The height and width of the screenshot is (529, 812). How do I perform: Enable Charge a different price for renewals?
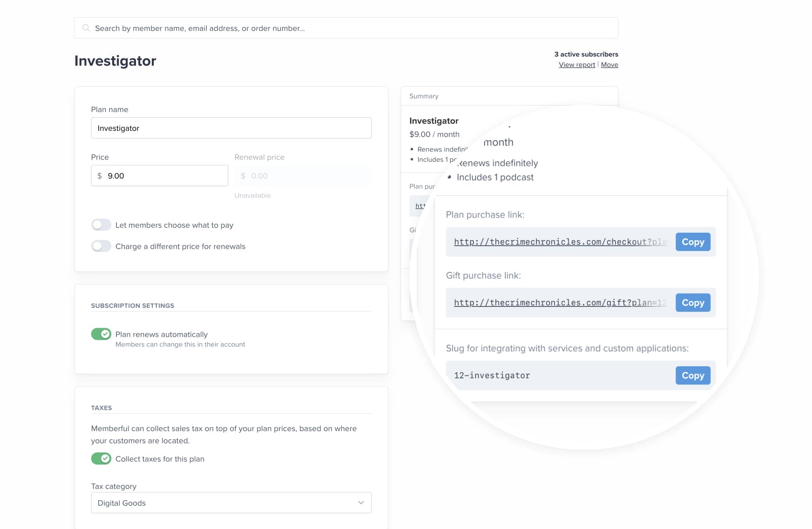[101, 246]
